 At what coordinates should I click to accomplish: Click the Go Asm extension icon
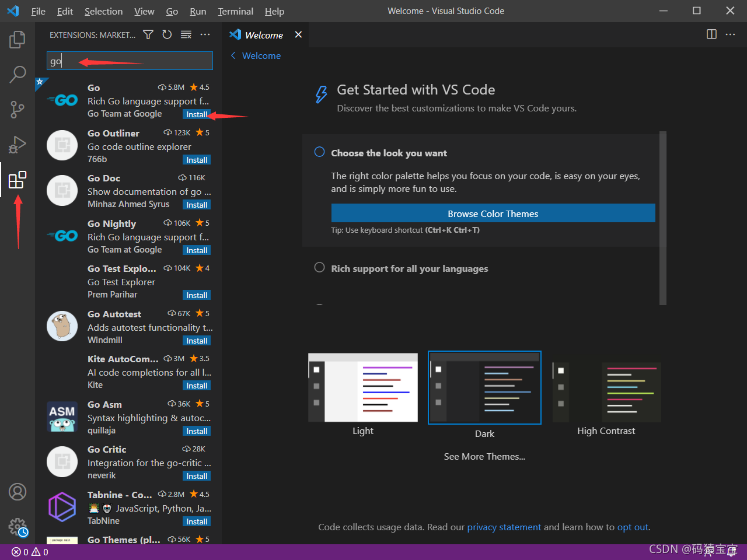point(62,416)
